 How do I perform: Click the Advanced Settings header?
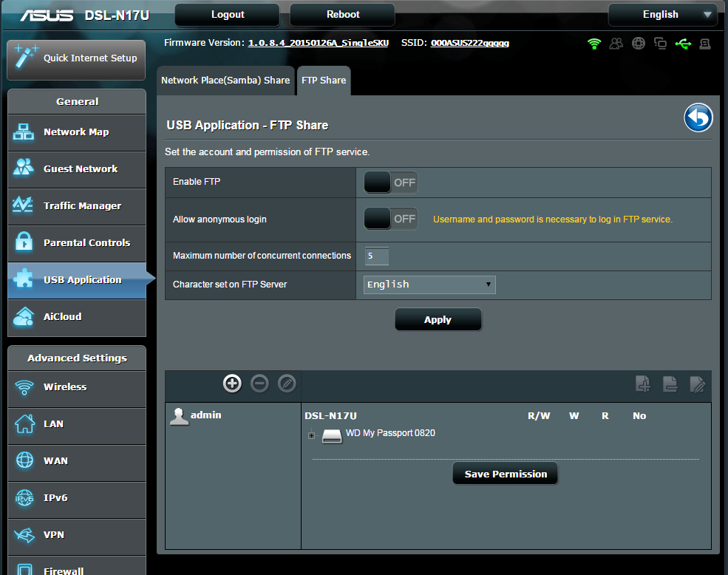point(77,358)
